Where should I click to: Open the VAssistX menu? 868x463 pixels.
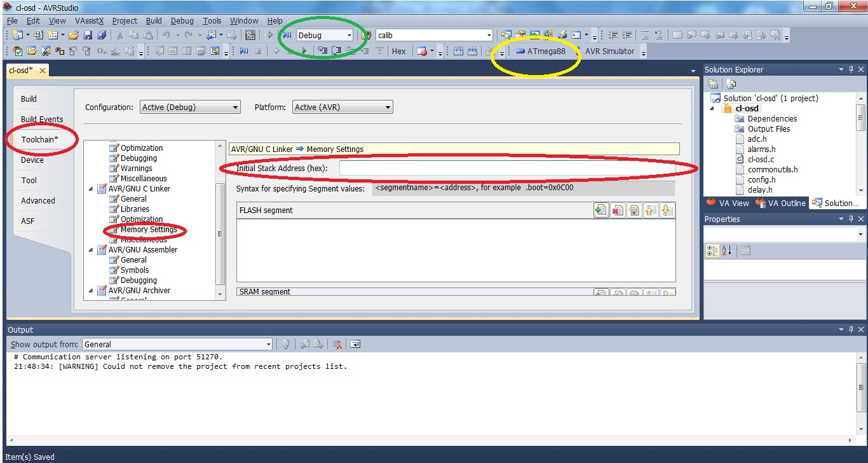point(89,20)
